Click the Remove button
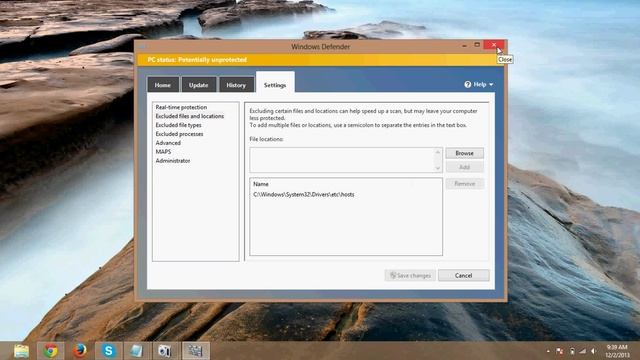640x360 pixels. pyautogui.click(x=464, y=184)
